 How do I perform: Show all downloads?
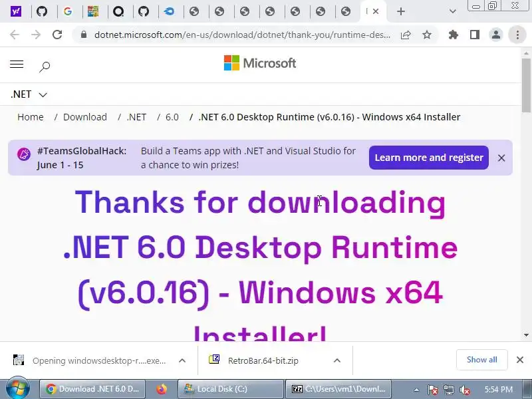click(481, 360)
